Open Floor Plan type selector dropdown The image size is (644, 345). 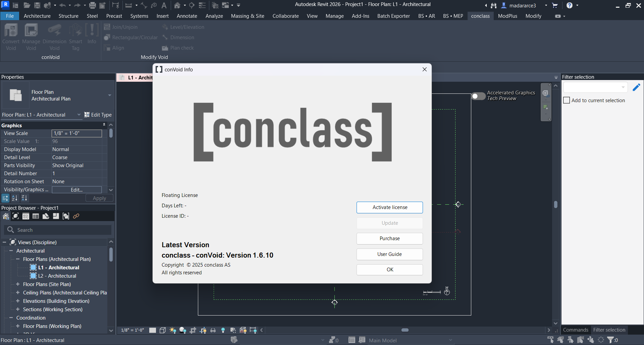pos(109,95)
